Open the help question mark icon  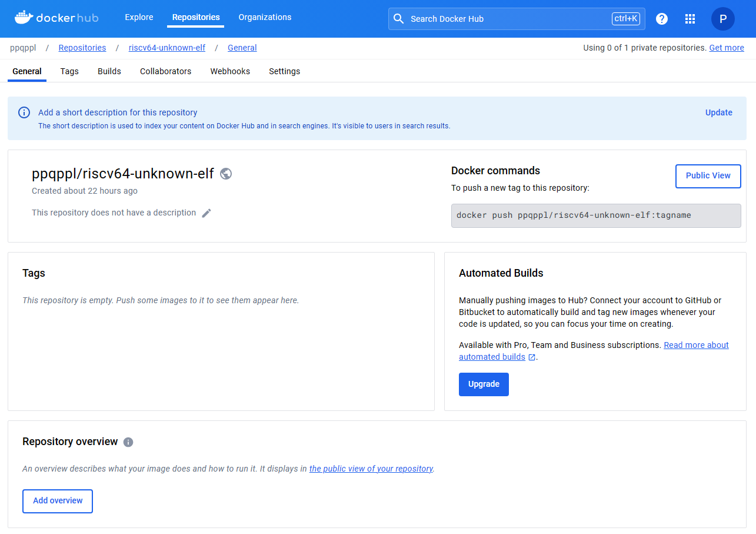[662, 19]
